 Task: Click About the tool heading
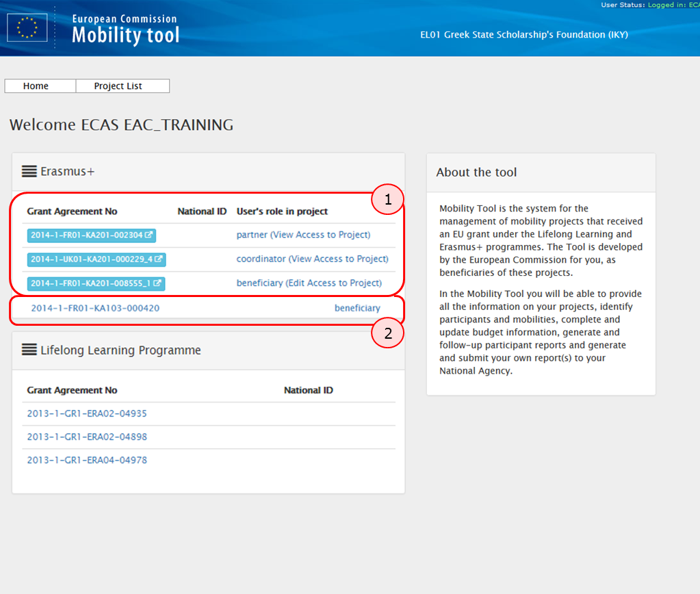coord(476,172)
